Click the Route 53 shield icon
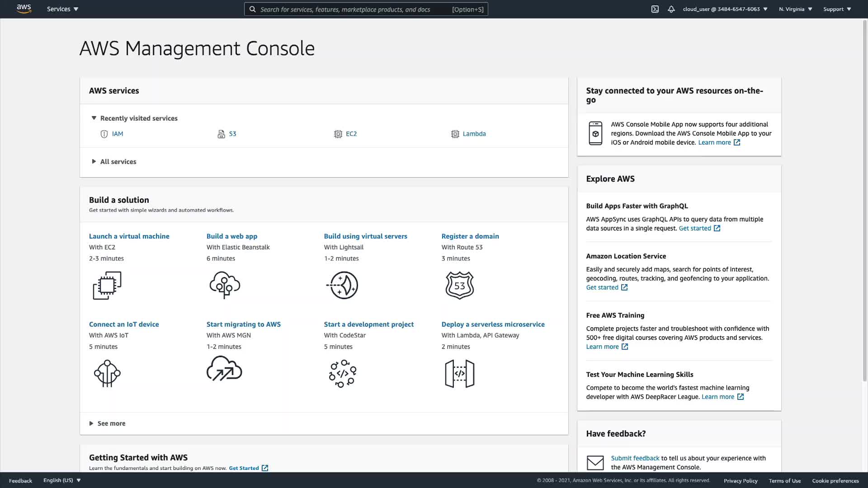 (x=459, y=285)
